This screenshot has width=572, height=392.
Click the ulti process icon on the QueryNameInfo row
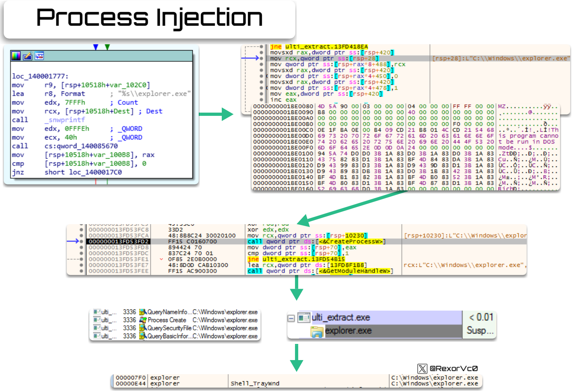(x=97, y=312)
